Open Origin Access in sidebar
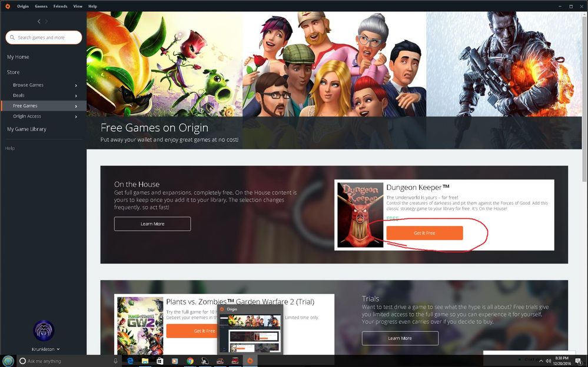Viewport: 588px width, 367px height. click(x=27, y=116)
